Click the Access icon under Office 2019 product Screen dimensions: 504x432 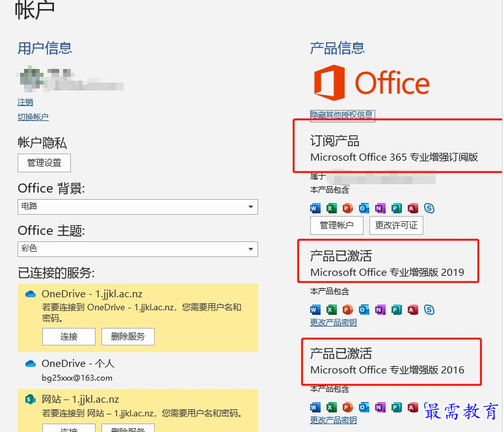(413, 310)
